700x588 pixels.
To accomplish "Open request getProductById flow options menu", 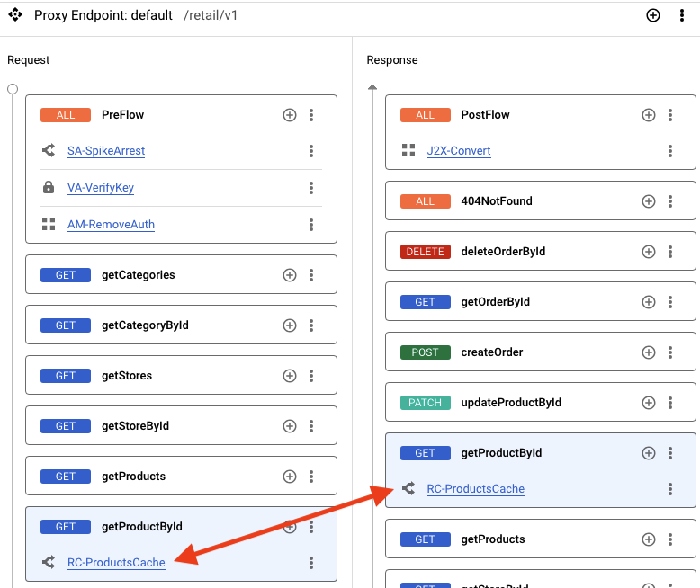I will 311,527.
